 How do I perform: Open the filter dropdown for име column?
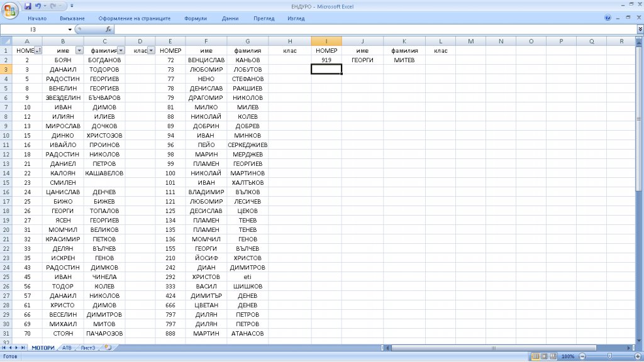(79, 50)
